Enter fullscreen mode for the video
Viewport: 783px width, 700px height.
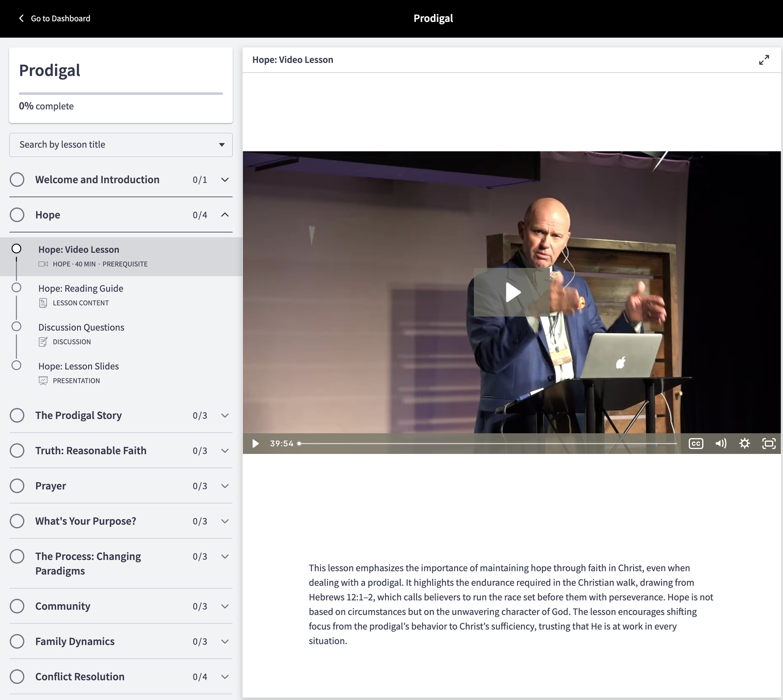point(768,443)
